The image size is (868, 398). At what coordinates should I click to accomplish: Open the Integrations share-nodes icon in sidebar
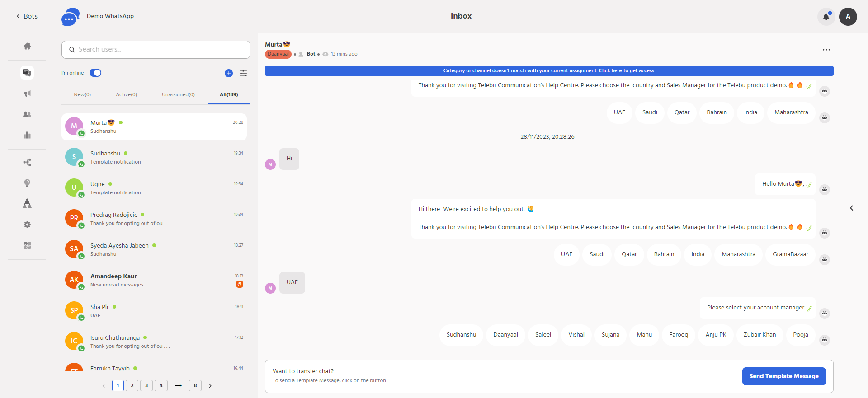tap(27, 162)
